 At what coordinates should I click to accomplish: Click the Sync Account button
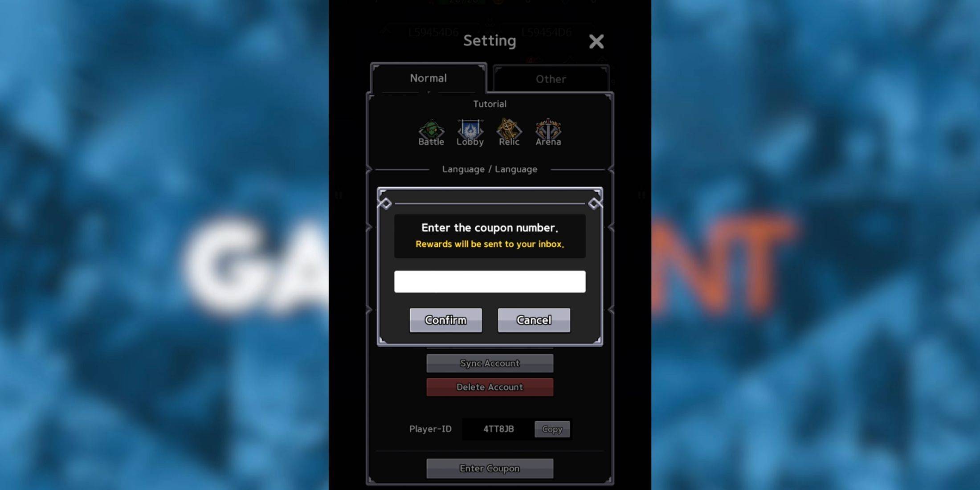[x=490, y=363]
